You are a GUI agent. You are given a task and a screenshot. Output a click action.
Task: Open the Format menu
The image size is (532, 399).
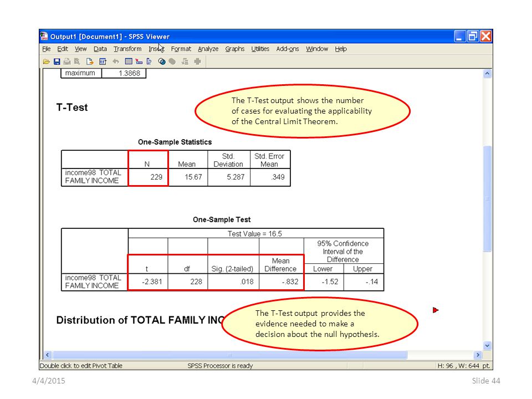[x=181, y=49]
